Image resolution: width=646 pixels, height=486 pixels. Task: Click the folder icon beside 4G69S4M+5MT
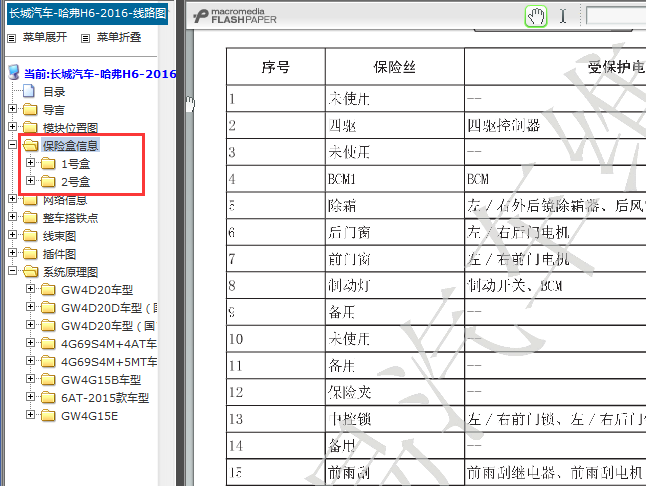click(x=48, y=362)
